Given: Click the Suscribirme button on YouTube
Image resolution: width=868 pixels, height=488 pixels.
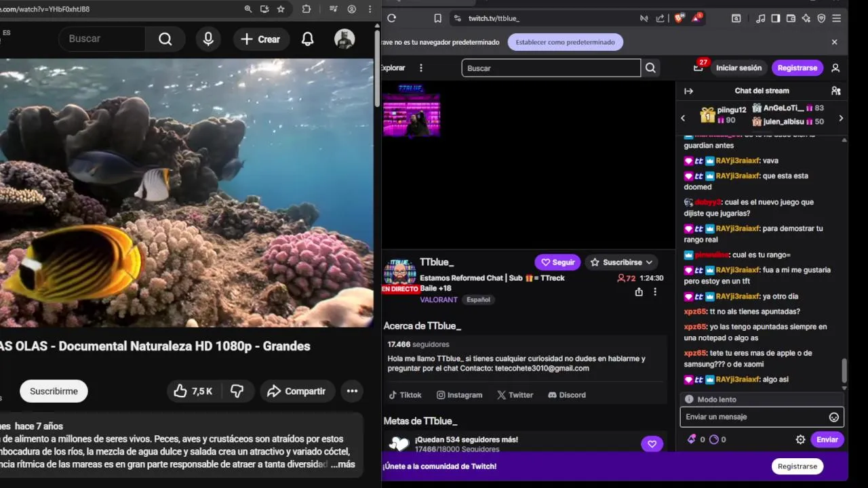Looking at the screenshot, I should pyautogui.click(x=54, y=391).
